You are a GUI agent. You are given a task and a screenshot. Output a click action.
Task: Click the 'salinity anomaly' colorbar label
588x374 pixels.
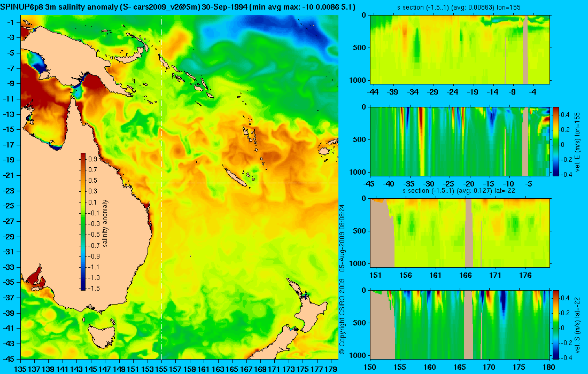pos(105,223)
